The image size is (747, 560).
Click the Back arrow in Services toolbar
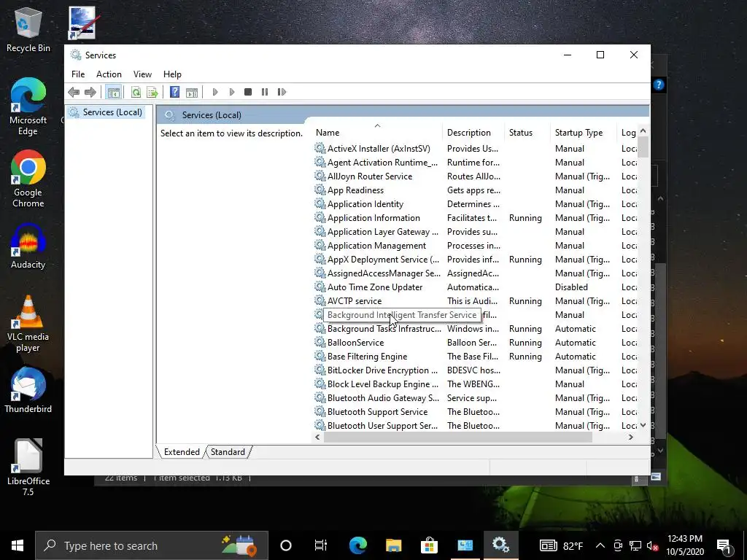coord(74,92)
